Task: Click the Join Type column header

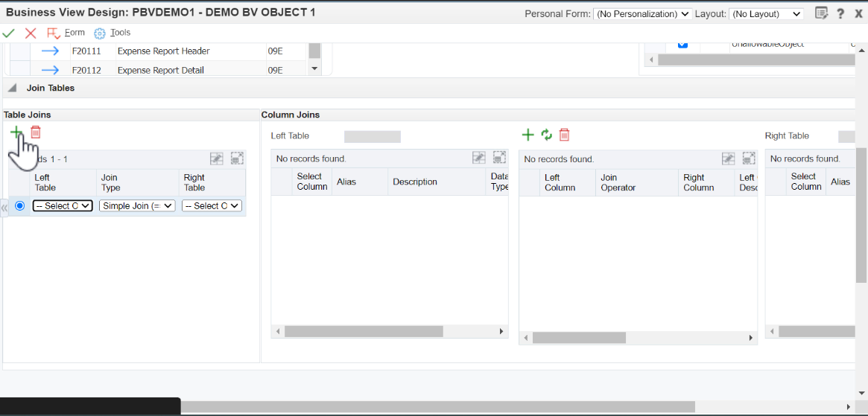Action: tap(139, 182)
